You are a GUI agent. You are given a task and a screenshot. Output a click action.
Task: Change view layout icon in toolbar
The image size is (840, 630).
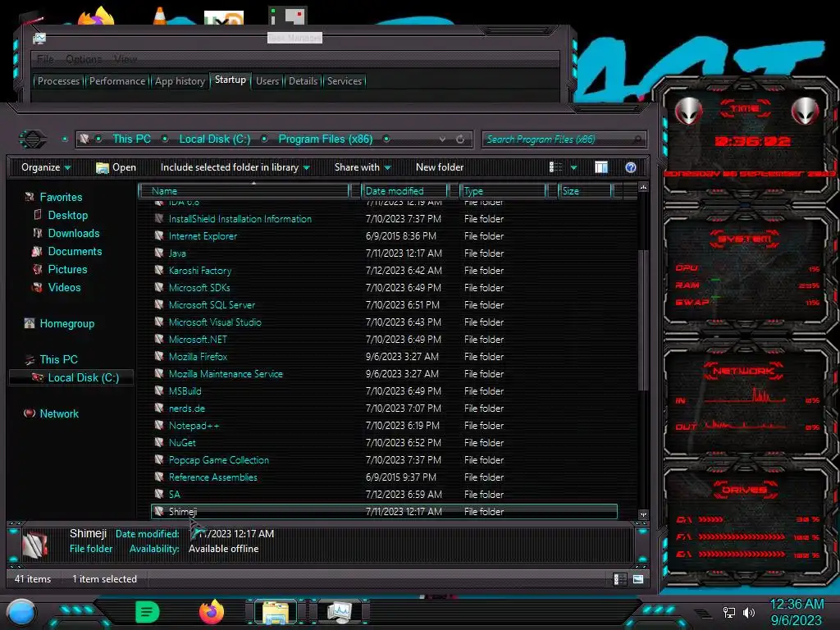(556, 167)
